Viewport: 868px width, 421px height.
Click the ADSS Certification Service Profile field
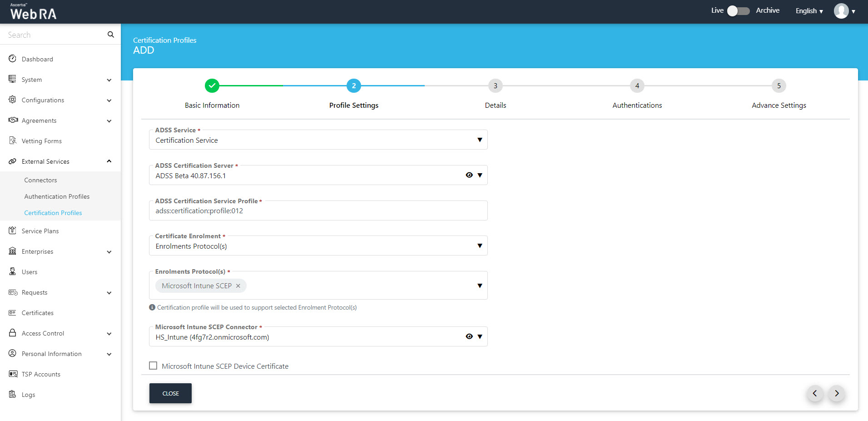[318, 211]
